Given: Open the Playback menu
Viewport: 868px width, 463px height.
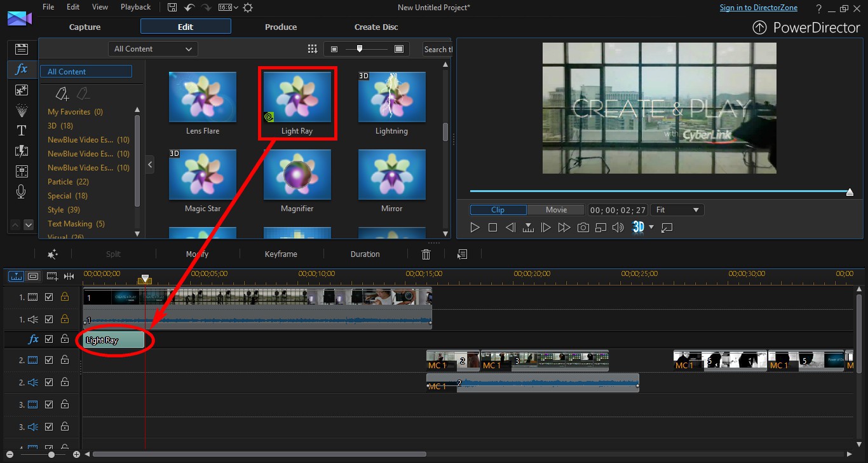Looking at the screenshot, I should (x=135, y=7).
